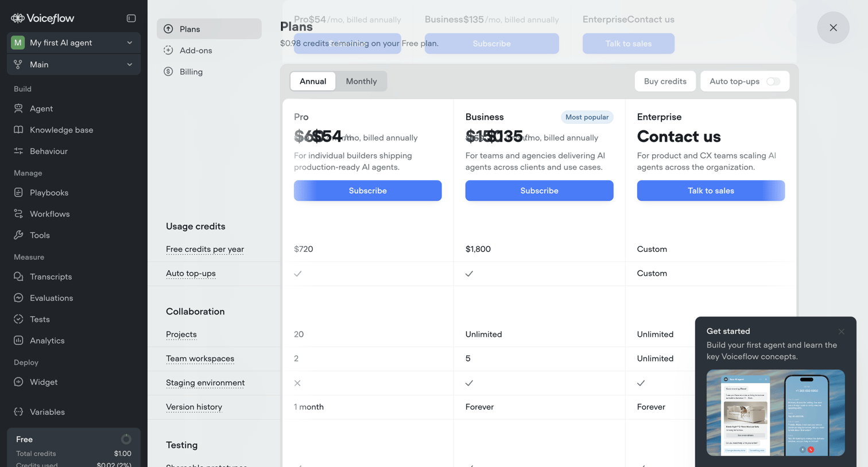Viewport: 868px width, 467px height.
Task: Open the Add-ons settings section
Action: point(209,50)
